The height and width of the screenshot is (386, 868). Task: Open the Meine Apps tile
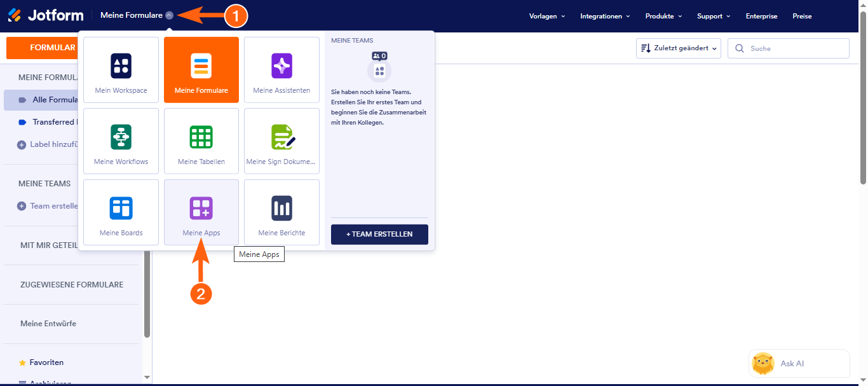coord(201,212)
